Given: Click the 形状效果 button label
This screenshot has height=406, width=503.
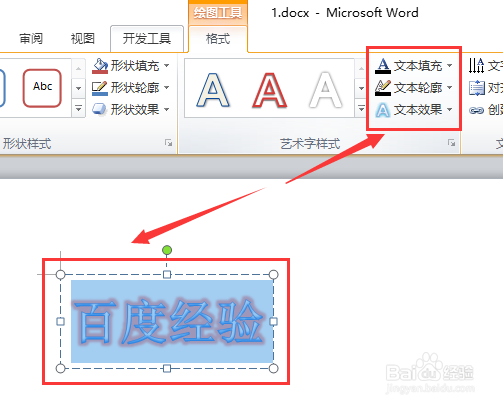Looking at the screenshot, I should tap(135, 110).
